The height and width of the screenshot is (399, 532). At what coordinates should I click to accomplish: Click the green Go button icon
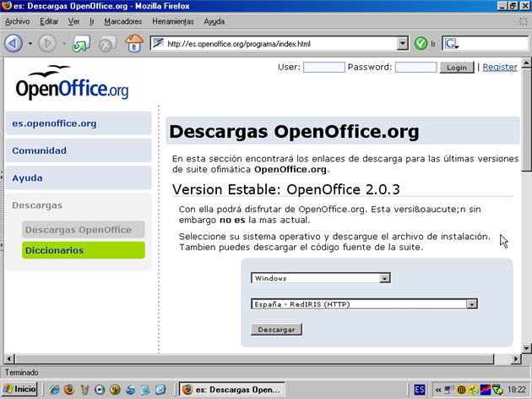[x=421, y=43]
